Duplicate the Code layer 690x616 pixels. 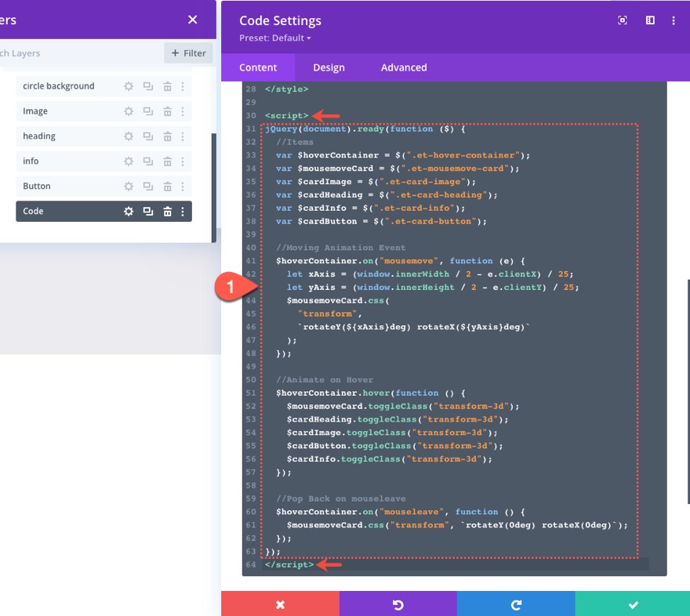[148, 212]
